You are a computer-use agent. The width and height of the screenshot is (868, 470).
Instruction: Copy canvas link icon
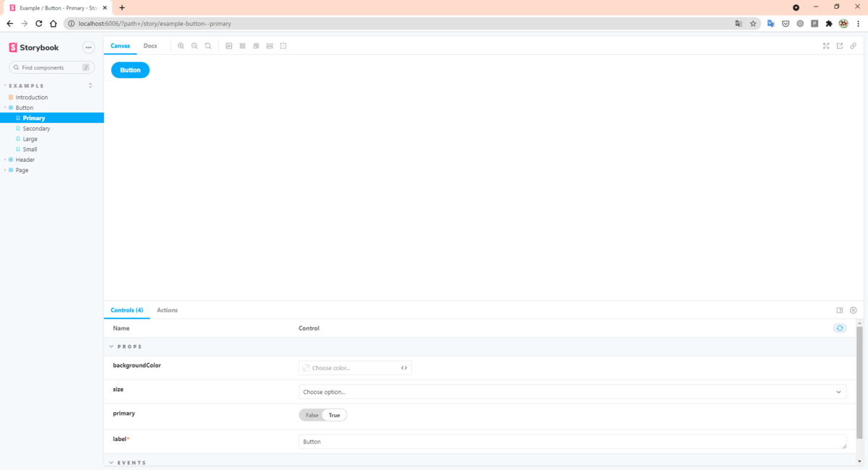854,46
